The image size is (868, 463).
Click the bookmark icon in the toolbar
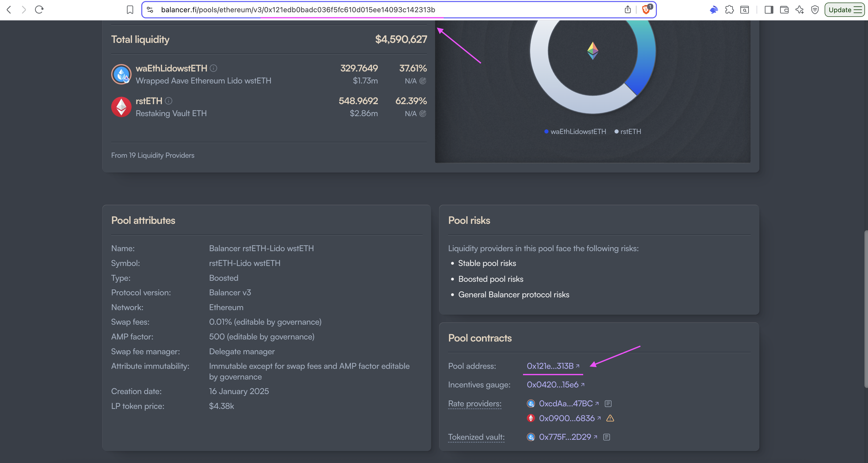130,10
